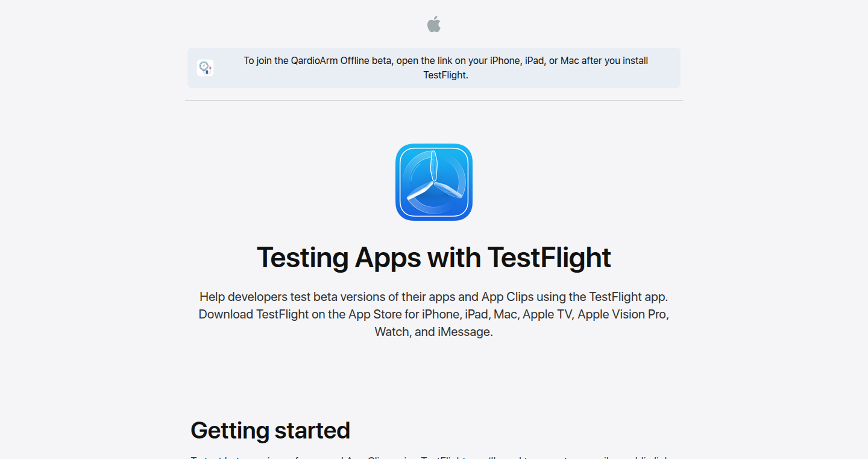Click 'Apple TV' in the device list
This screenshot has height=459, width=868.
click(x=548, y=314)
